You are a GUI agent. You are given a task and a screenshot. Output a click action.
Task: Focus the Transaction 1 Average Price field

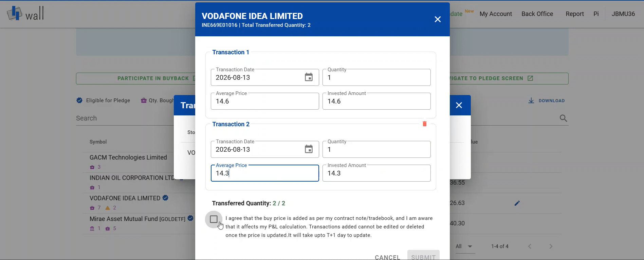click(265, 101)
